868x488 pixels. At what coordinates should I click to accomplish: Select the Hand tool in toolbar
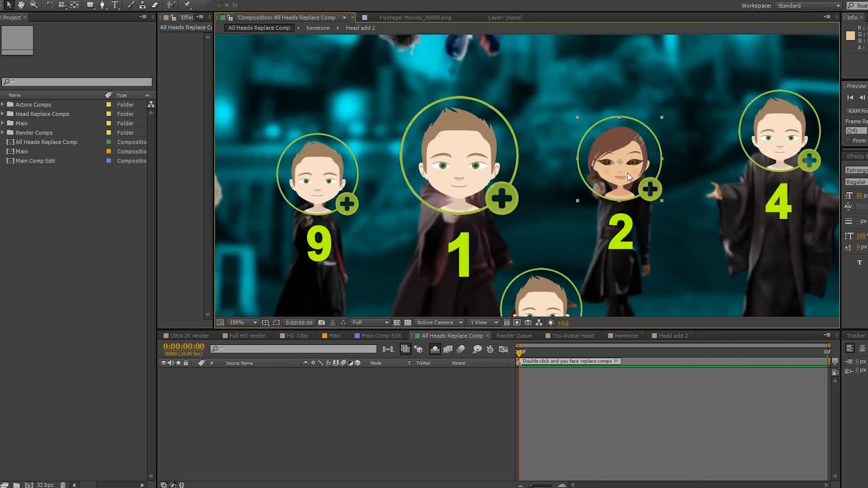point(20,5)
